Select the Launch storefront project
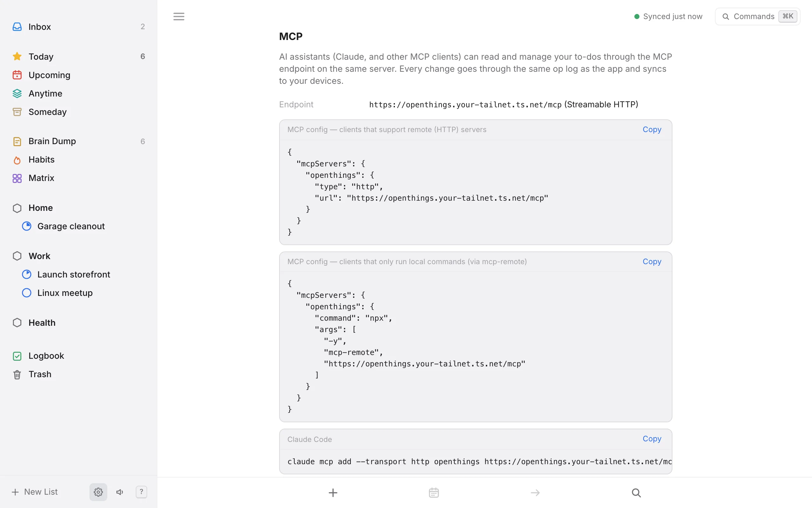 click(79, 275)
